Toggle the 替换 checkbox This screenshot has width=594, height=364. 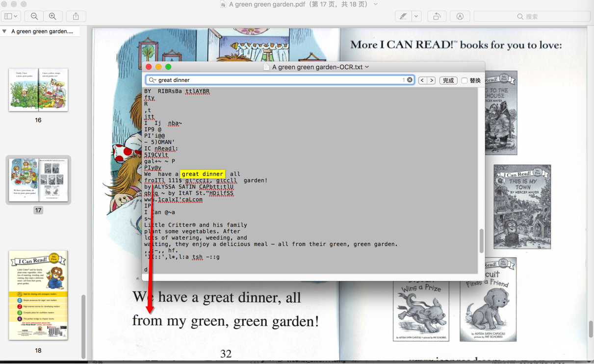464,80
